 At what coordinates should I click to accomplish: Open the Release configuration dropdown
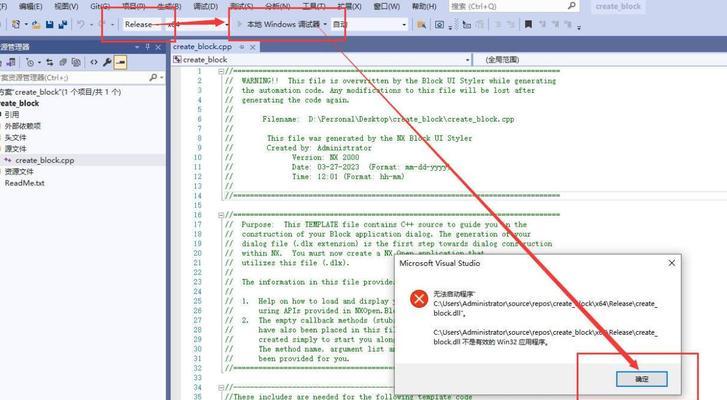click(141, 24)
